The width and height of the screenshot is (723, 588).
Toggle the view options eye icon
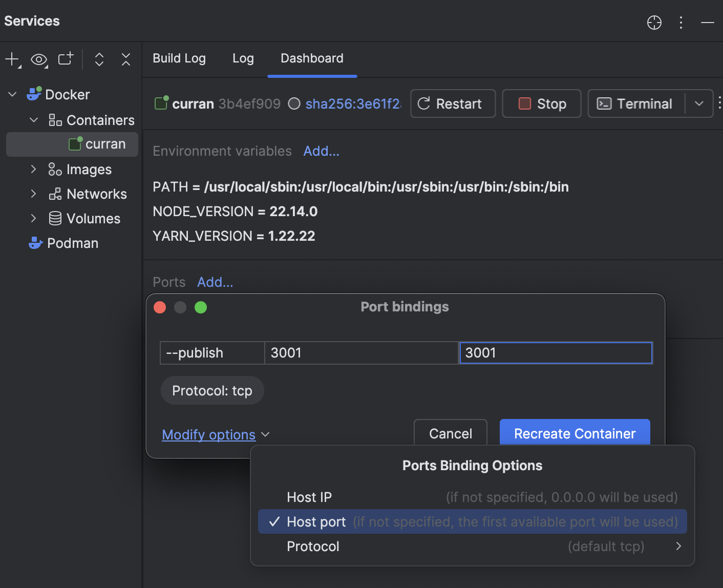pyautogui.click(x=39, y=59)
